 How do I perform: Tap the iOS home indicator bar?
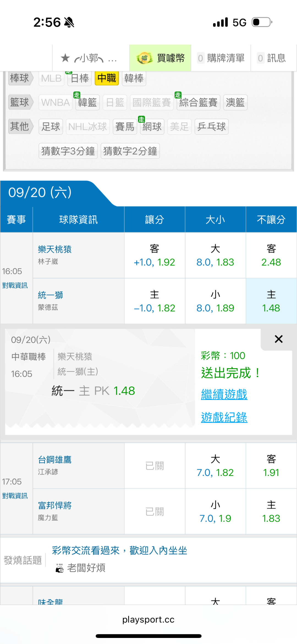point(148,636)
